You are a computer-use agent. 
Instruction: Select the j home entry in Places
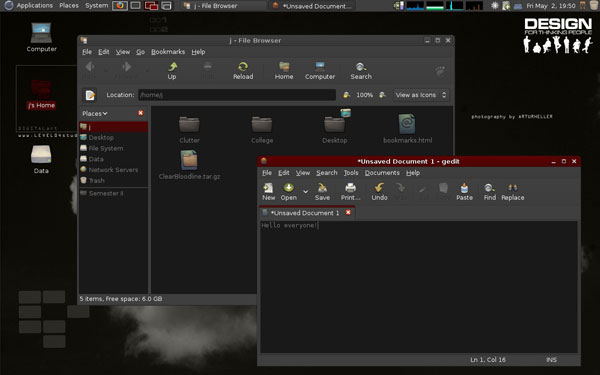114,127
